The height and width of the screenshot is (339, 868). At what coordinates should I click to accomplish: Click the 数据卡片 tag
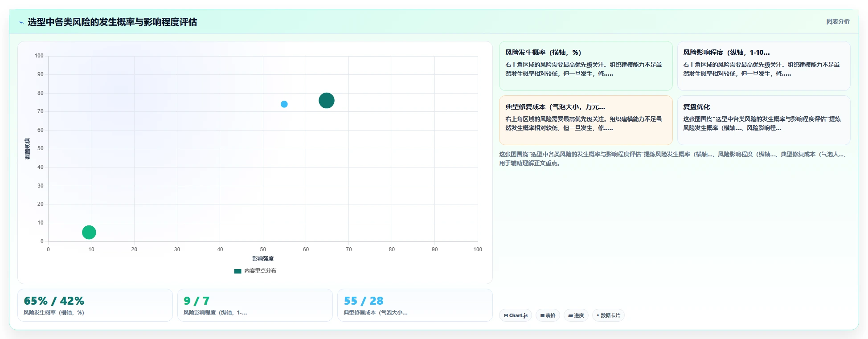pyautogui.click(x=608, y=315)
